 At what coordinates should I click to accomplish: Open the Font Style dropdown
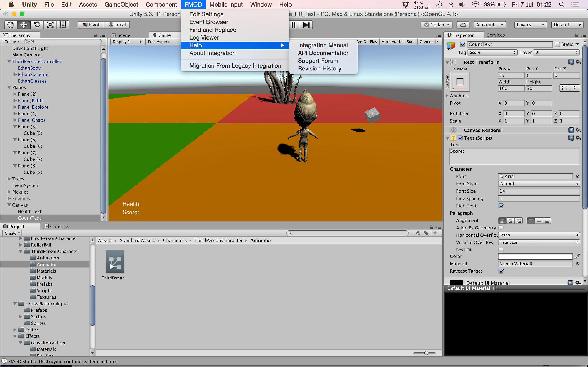[539, 184]
